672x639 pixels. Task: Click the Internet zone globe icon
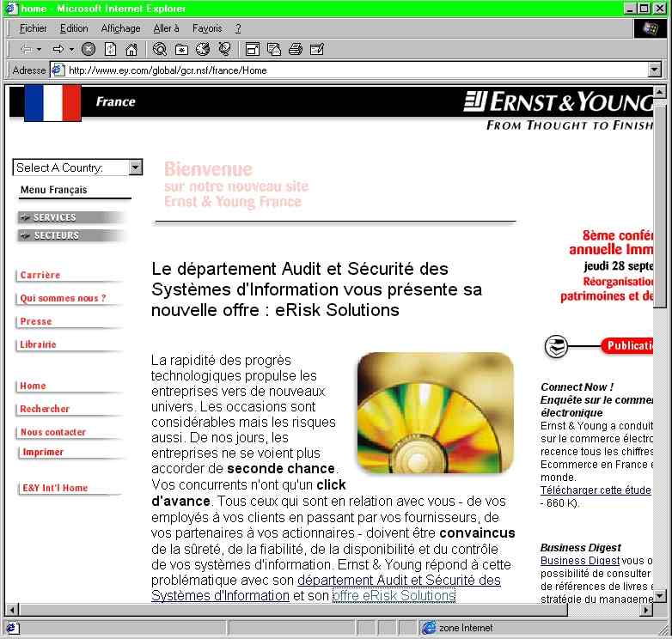tap(429, 628)
